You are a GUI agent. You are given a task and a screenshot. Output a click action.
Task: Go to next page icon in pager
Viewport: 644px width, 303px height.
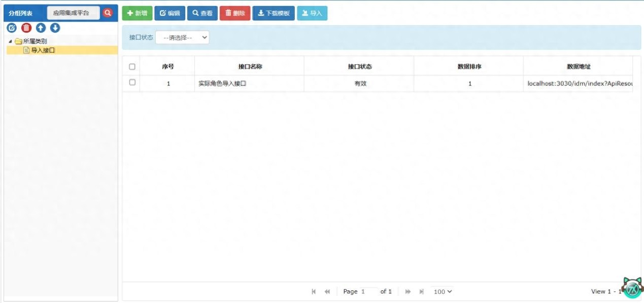click(x=408, y=292)
